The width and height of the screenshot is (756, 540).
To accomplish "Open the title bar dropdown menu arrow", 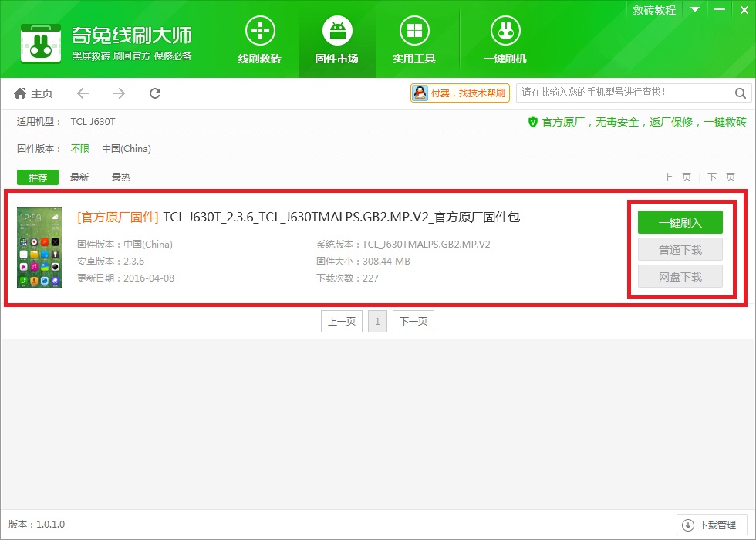I will tap(694, 9).
